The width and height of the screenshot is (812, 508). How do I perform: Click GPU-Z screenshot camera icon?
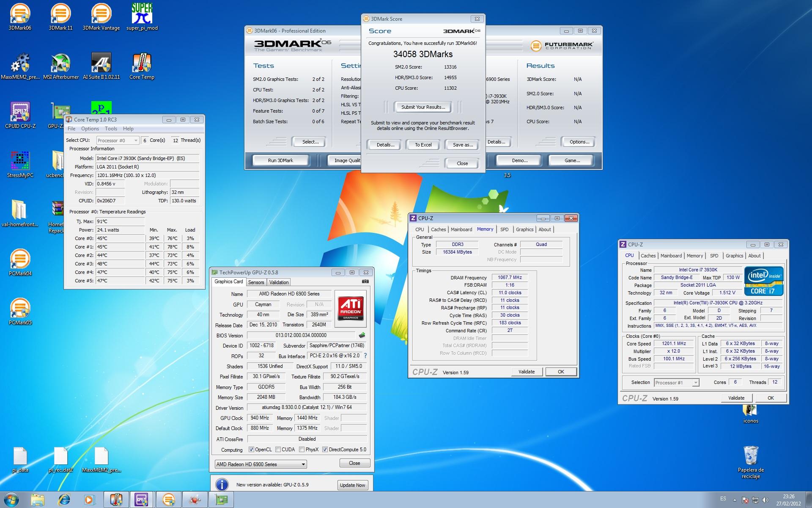(x=365, y=282)
